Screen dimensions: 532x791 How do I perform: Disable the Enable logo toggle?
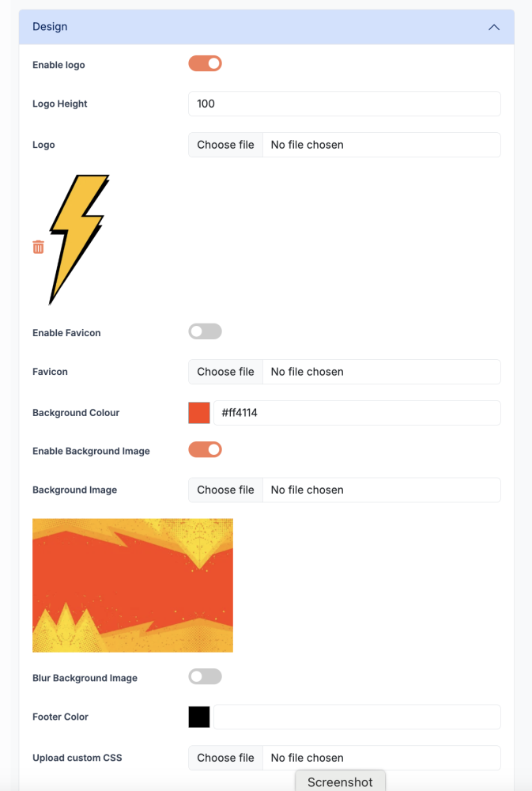(205, 63)
